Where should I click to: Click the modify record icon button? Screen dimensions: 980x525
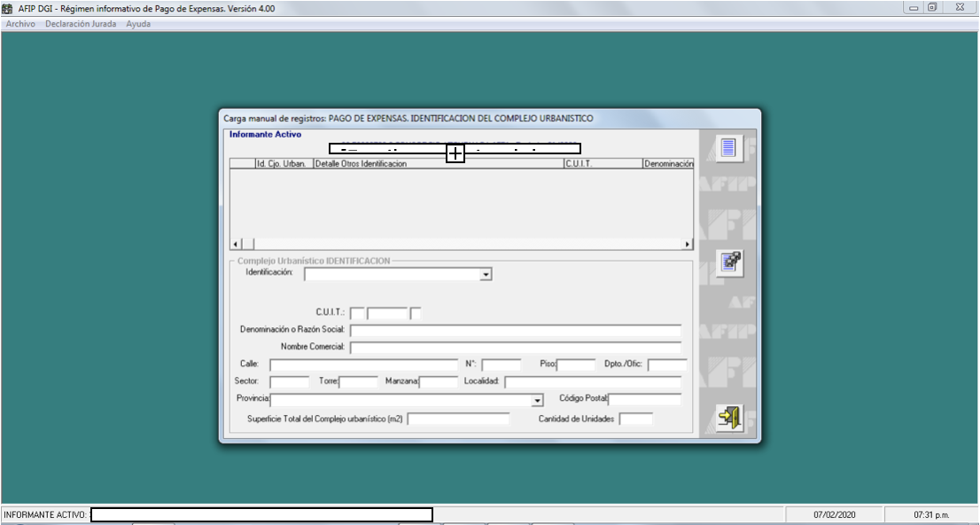point(728,263)
